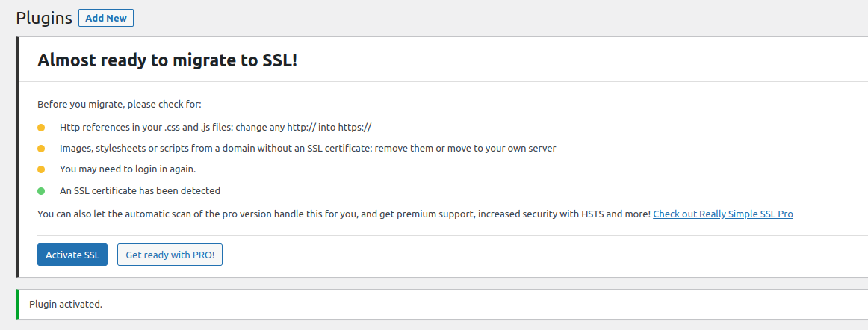Click orange bullet next to Images, stylesheets line
Image resolution: width=868 pixels, height=330 pixels.
pos(41,149)
